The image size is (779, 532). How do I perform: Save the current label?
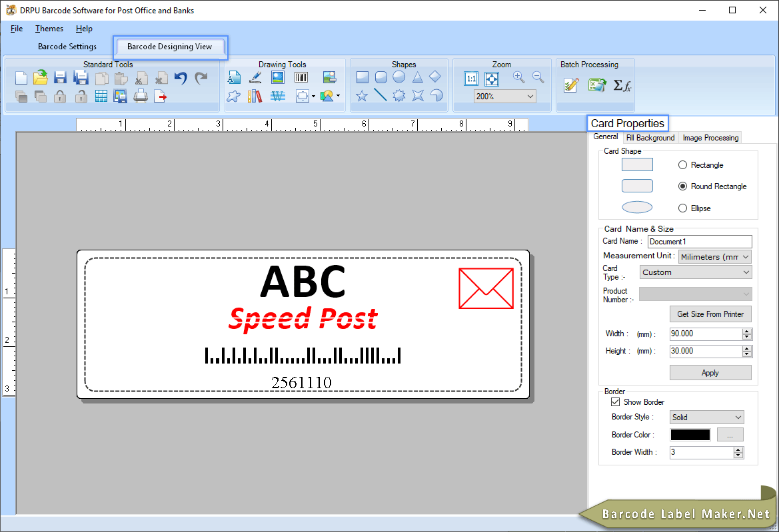click(60, 78)
